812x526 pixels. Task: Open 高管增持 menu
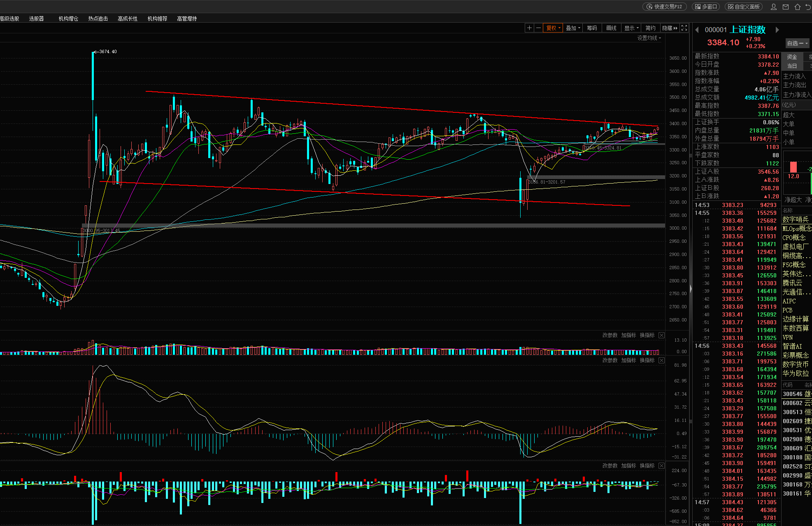tap(187, 19)
